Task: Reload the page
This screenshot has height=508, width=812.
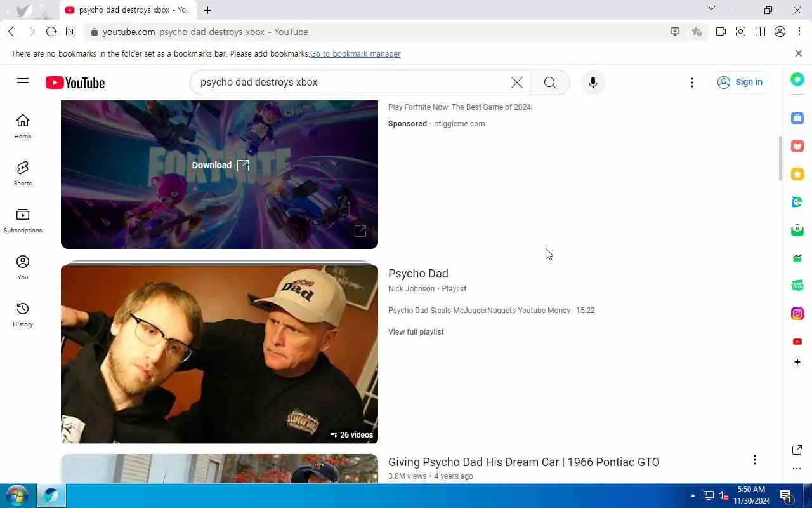Action: 51,32
